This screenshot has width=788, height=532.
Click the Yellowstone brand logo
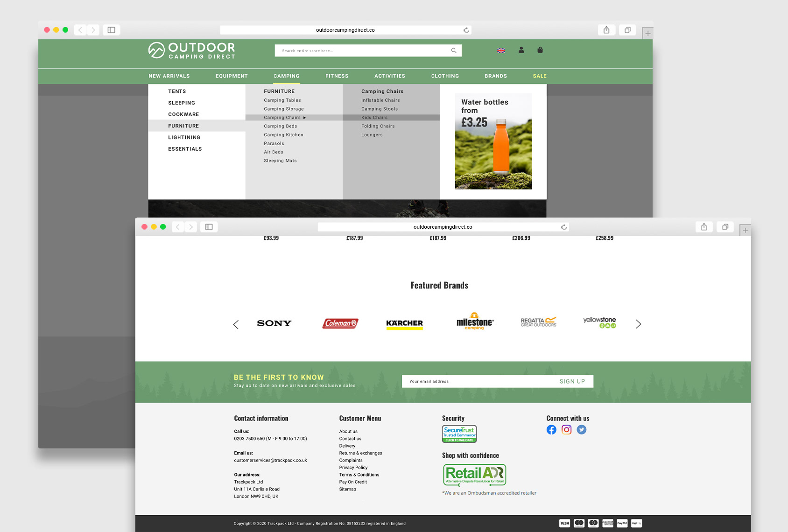coord(599,322)
